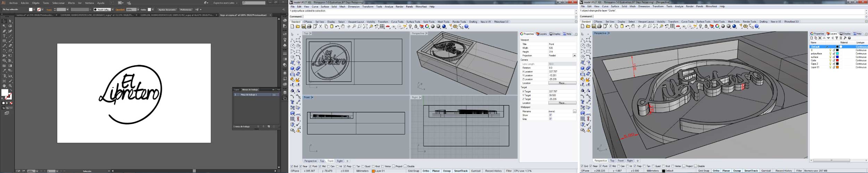Select the Type tool in Illustrator's tool panel
868x173 pixels.
coord(4,36)
